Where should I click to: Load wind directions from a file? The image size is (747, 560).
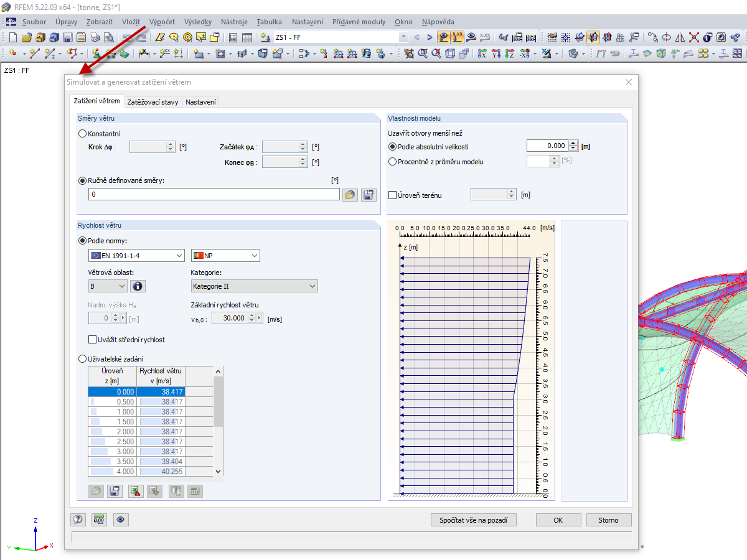(x=350, y=194)
